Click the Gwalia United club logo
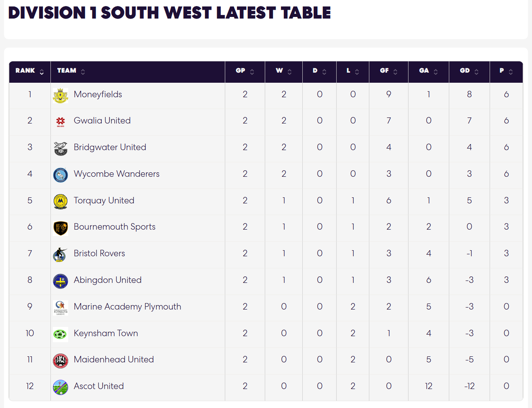This screenshot has height=408, width=532. tap(61, 121)
